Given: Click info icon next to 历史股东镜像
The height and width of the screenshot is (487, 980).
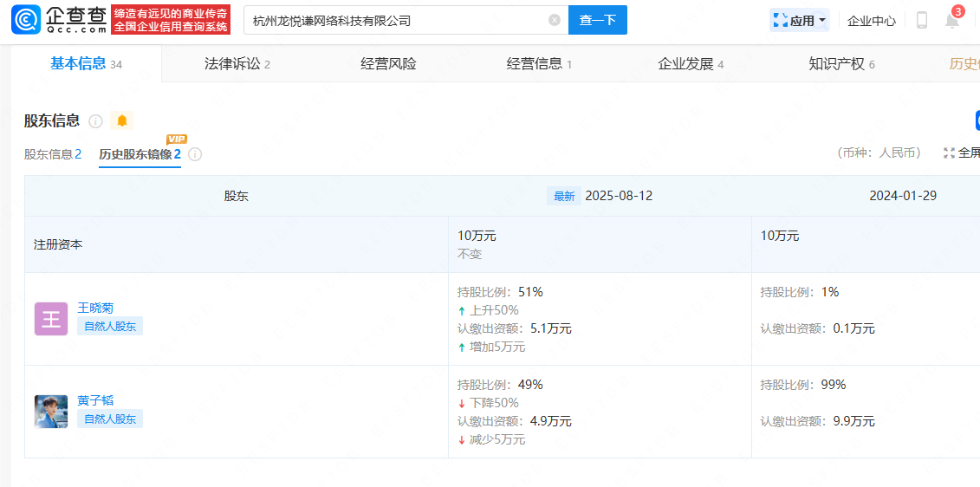Looking at the screenshot, I should pyautogui.click(x=195, y=154).
